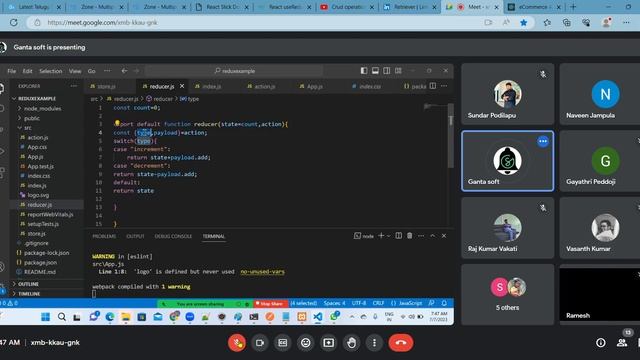640x360 pixels.
Task: Toggle microphone mute in Meet
Action: [x=237, y=343]
